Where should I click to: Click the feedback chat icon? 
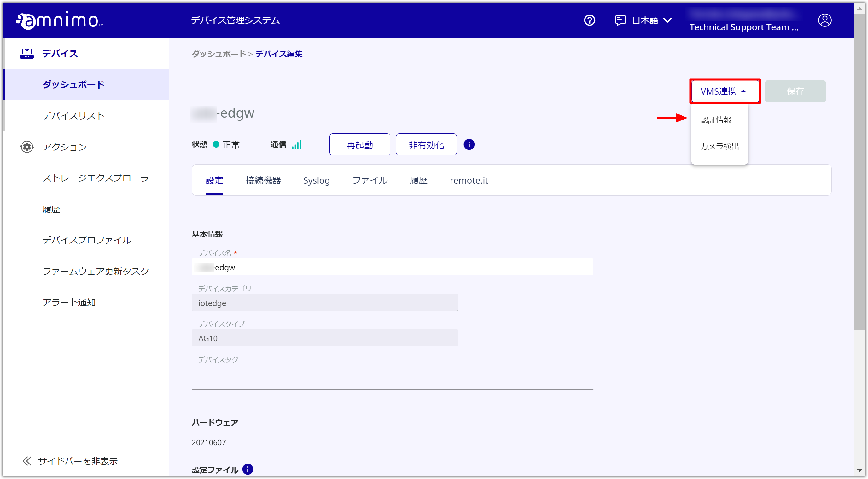click(x=620, y=20)
